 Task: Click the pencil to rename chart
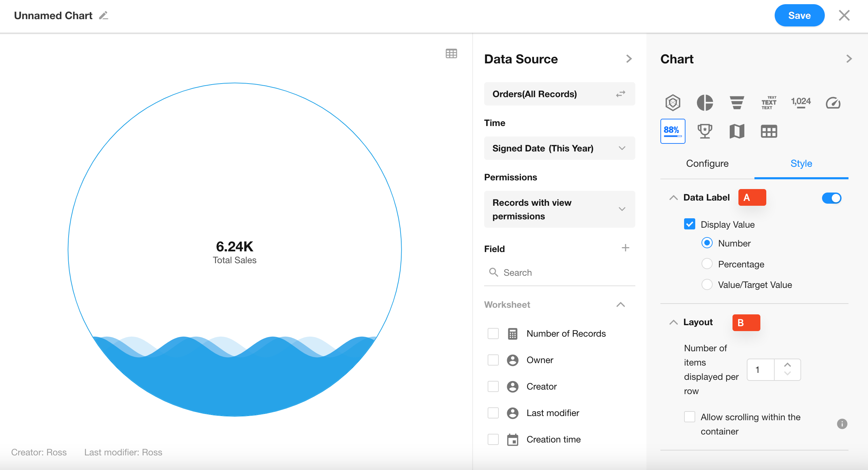point(103,16)
